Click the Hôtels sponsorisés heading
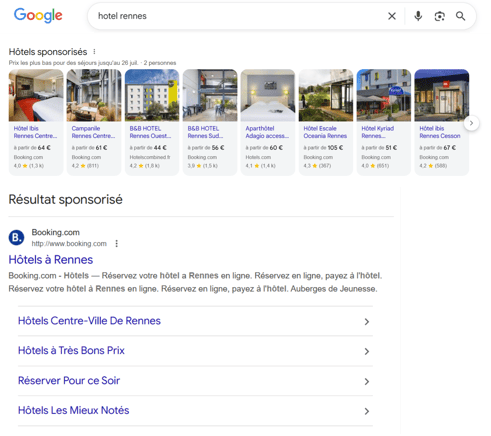Image resolution: width=491 pixels, height=436 pixels. tap(48, 52)
